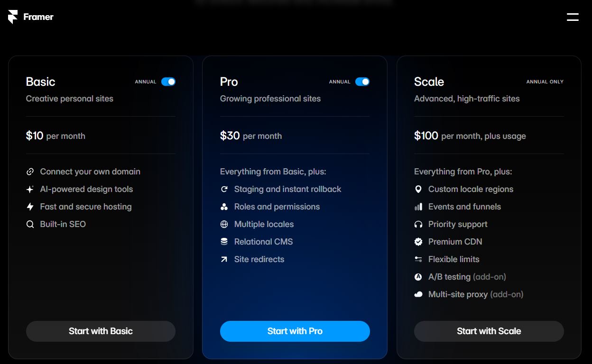Click the Framer logo icon
592x364 pixels.
13,17
